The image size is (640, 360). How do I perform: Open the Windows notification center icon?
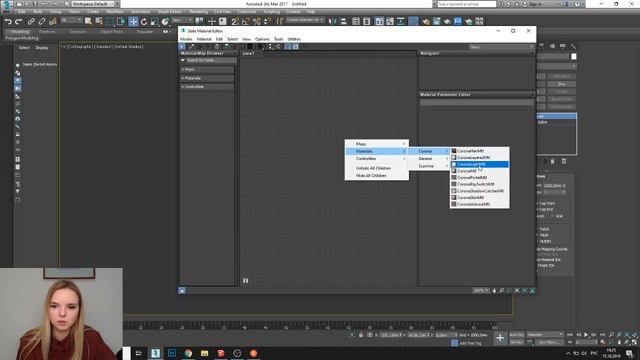pyautogui.click(x=629, y=353)
